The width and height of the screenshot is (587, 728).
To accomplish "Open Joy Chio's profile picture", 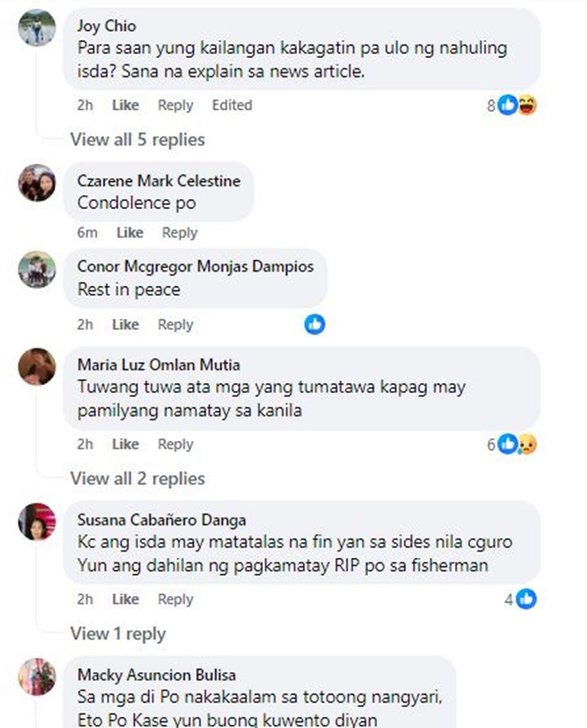I will (37, 27).
